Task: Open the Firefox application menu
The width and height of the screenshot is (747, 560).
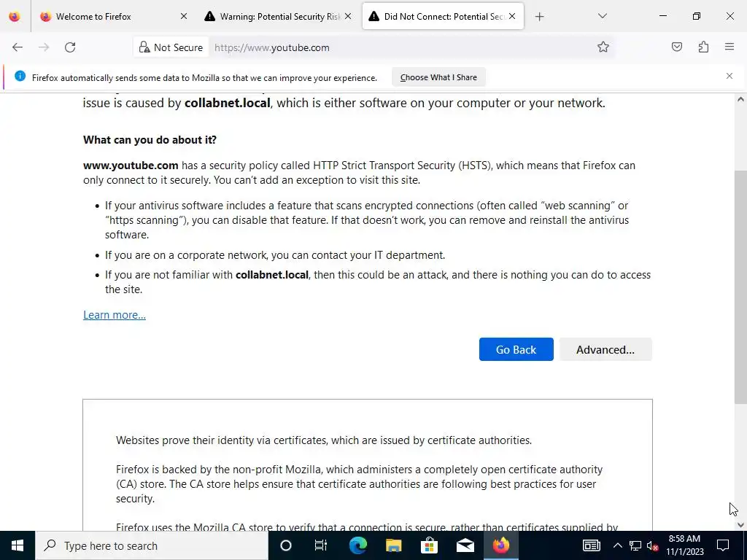Action: (729, 47)
